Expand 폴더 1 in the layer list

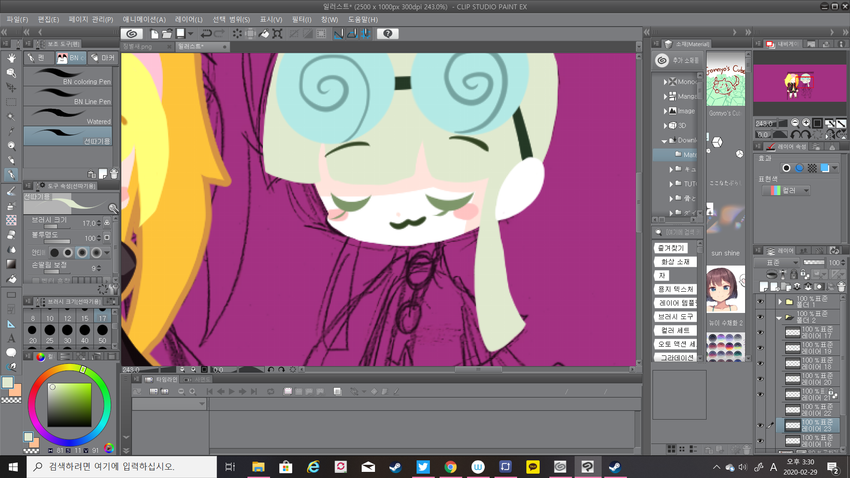pyautogui.click(x=780, y=301)
